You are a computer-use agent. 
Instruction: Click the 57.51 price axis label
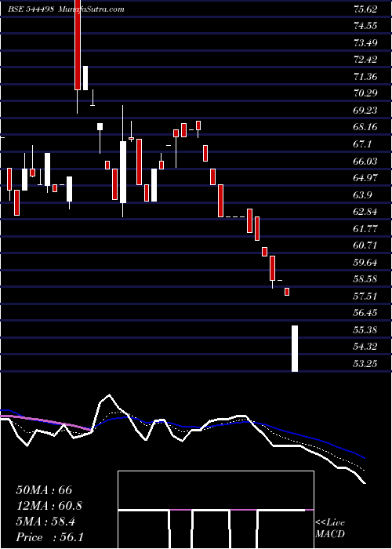365,296
